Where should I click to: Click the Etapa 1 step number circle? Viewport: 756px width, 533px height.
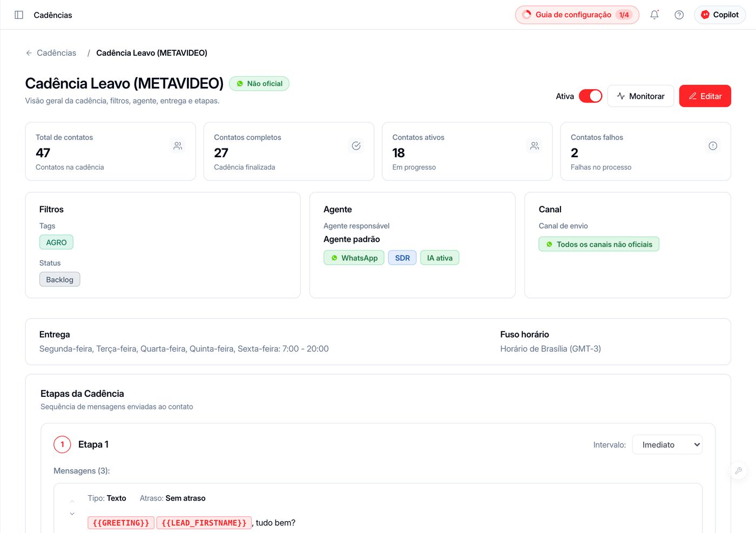click(63, 444)
